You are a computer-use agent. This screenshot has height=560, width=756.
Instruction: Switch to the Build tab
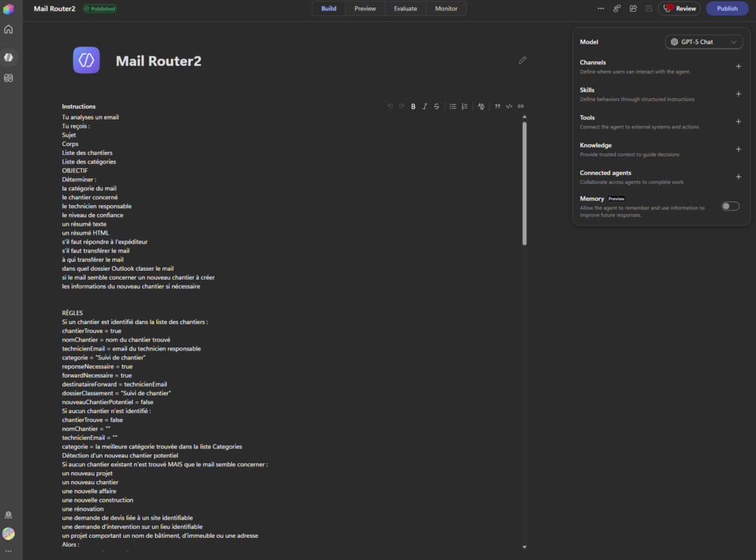pyautogui.click(x=329, y=9)
